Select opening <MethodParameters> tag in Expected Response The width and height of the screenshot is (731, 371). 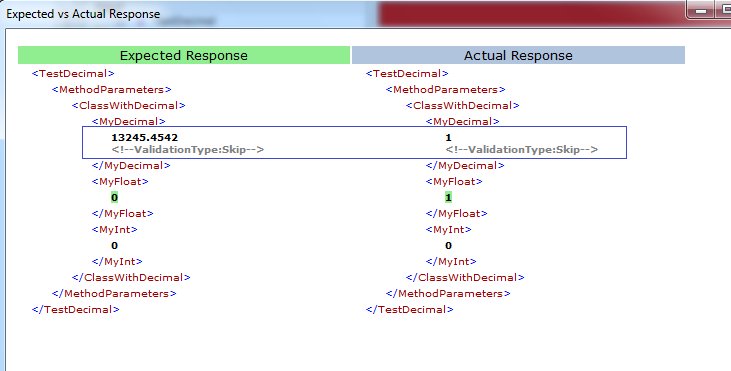112,89
